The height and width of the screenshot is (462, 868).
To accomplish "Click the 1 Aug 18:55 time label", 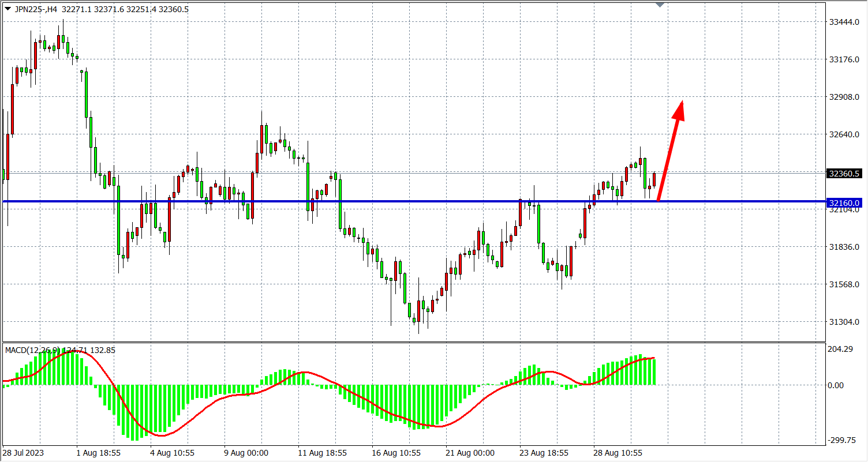I will [x=99, y=453].
